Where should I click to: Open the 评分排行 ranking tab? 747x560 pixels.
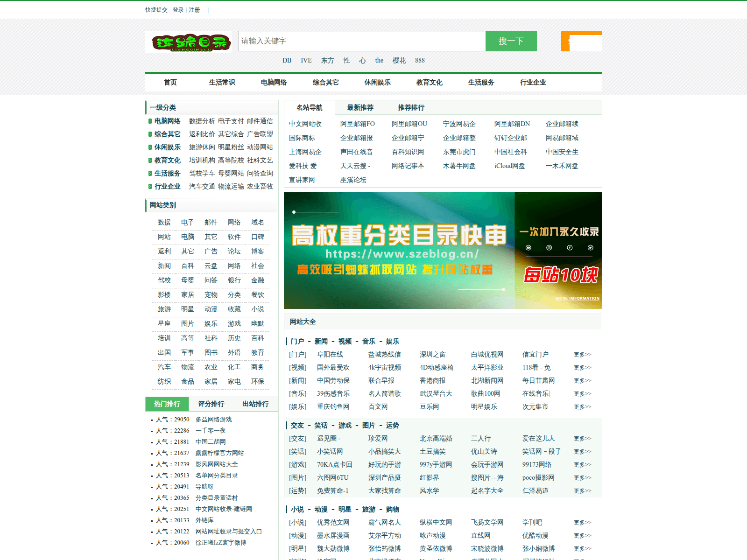click(x=211, y=404)
